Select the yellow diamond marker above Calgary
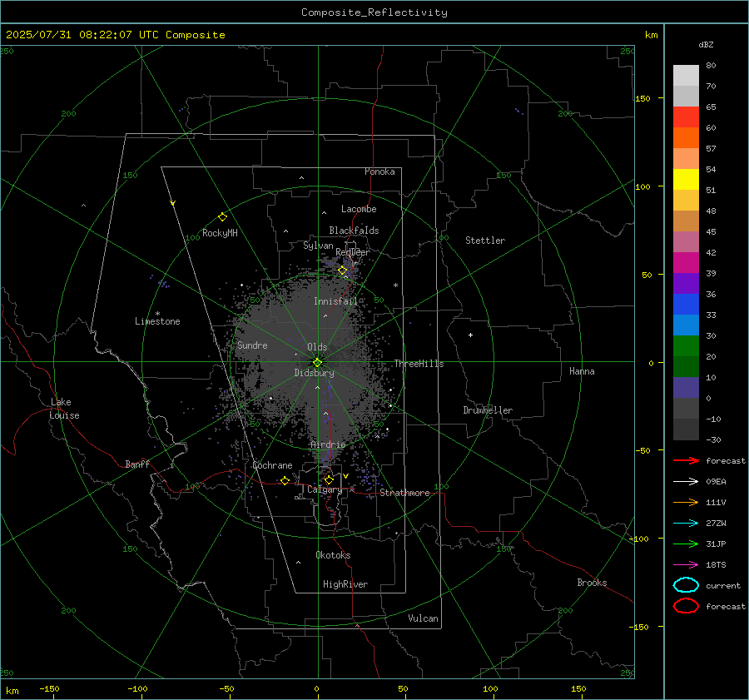749x700 pixels. [x=329, y=479]
